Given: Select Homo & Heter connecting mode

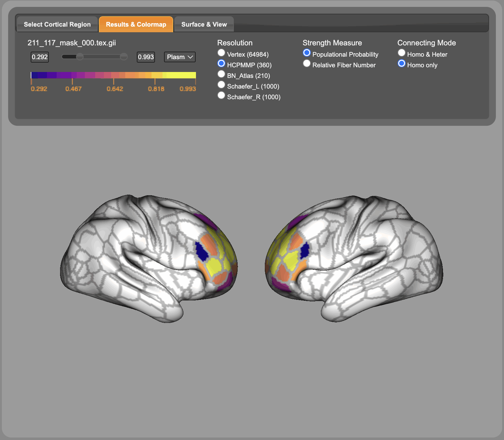Looking at the screenshot, I should click(402, 53).
